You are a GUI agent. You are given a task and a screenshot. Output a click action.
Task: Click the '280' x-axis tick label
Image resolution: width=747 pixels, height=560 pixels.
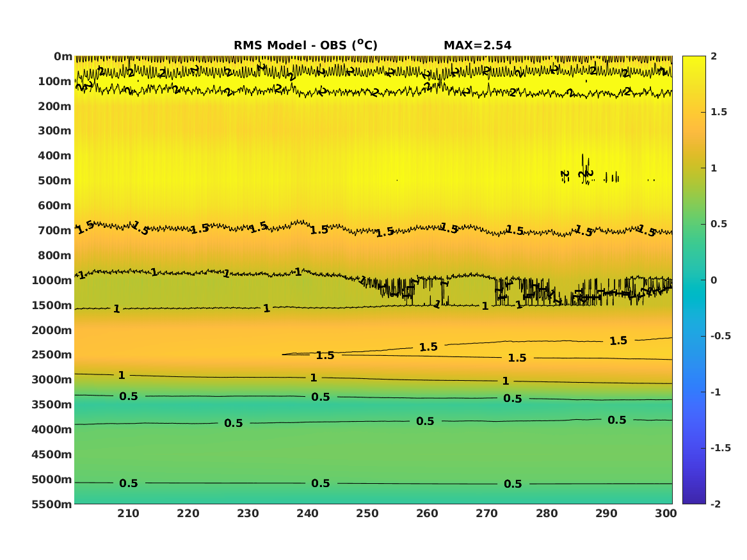tap(547, 513)
